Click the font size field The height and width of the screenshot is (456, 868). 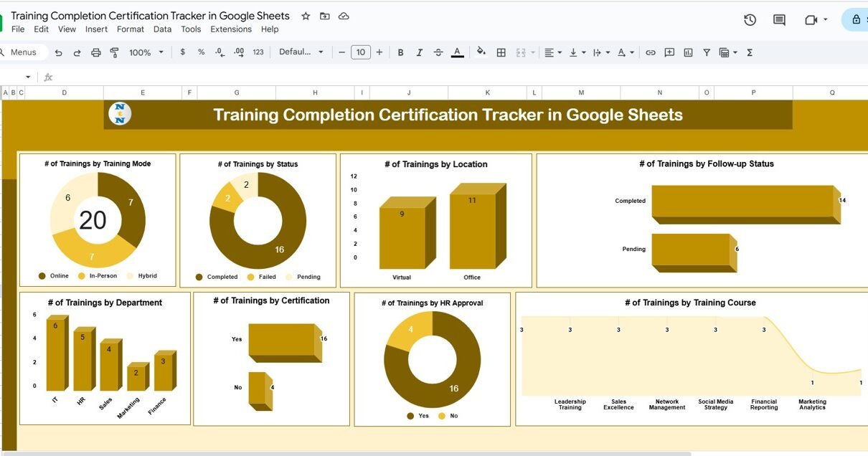(x=361, y=52)
